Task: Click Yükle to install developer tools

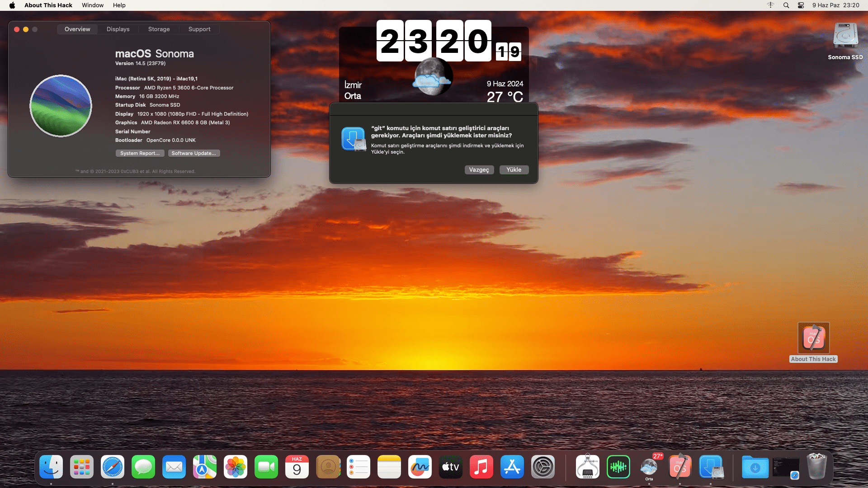Action: point(514,170)
